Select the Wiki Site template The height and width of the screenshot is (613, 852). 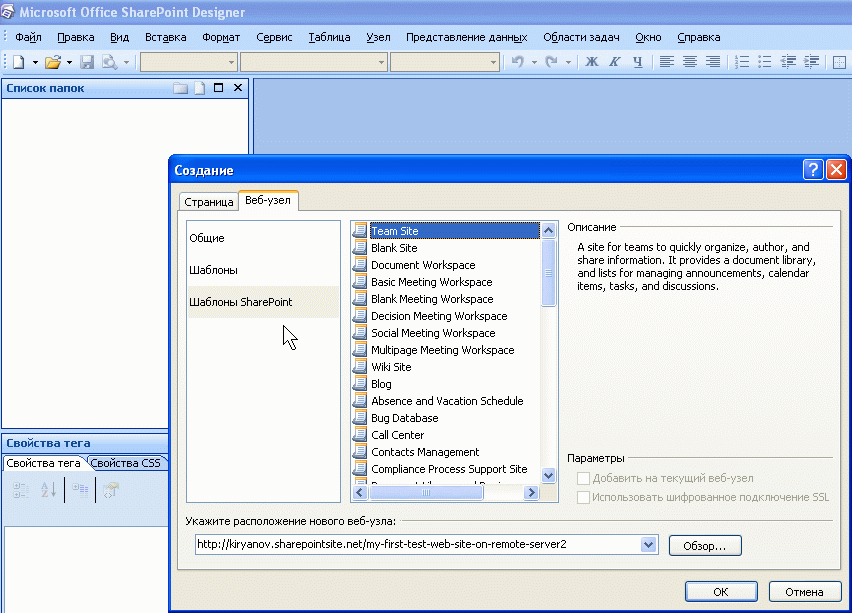(391, 367)
